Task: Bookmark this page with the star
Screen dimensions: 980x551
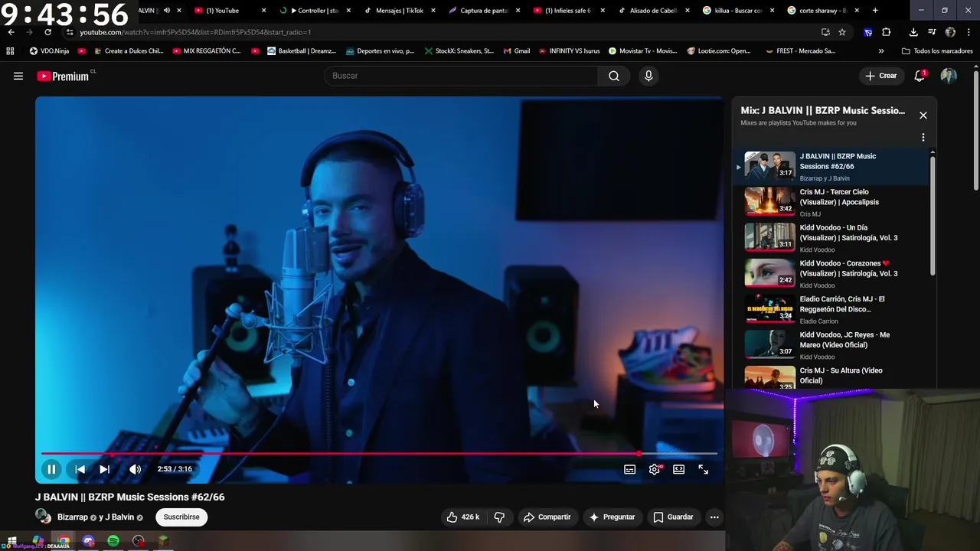Action: 842,32
